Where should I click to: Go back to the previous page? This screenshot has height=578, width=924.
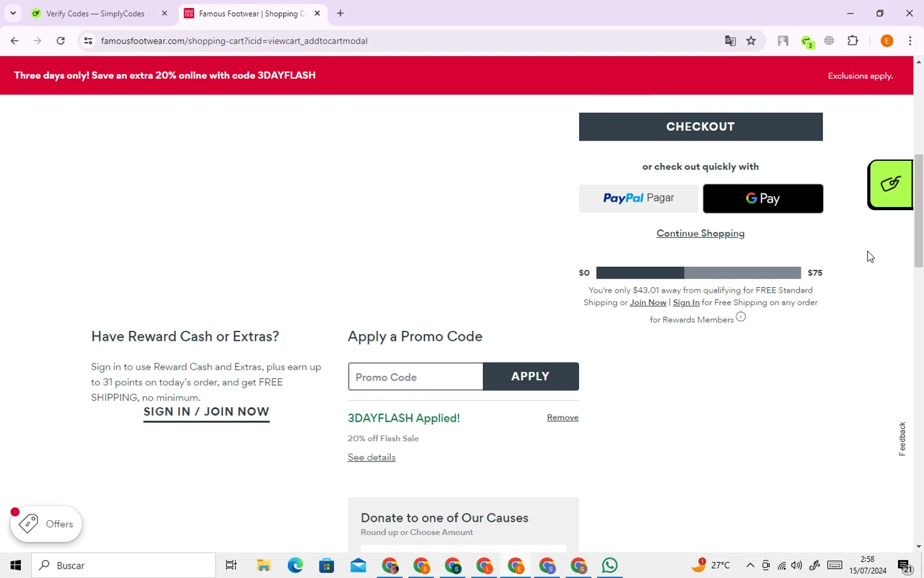[14, 41]
